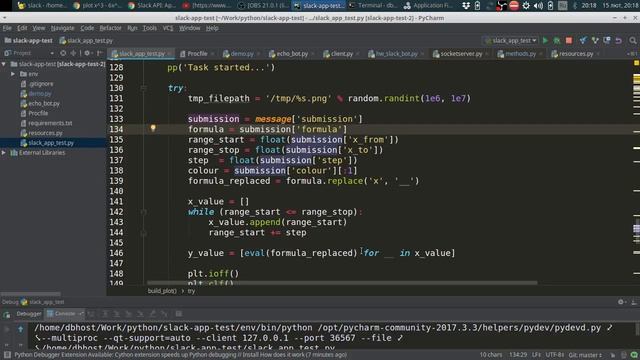Click the rerun icon in the Debug panel
Image resolution: width=640 pixels, height=360 pixels.
(x=7, y=314)
